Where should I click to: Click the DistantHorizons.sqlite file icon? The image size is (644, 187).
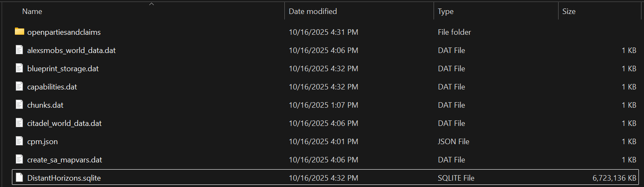pyautogui.click(x=19, y=178)
